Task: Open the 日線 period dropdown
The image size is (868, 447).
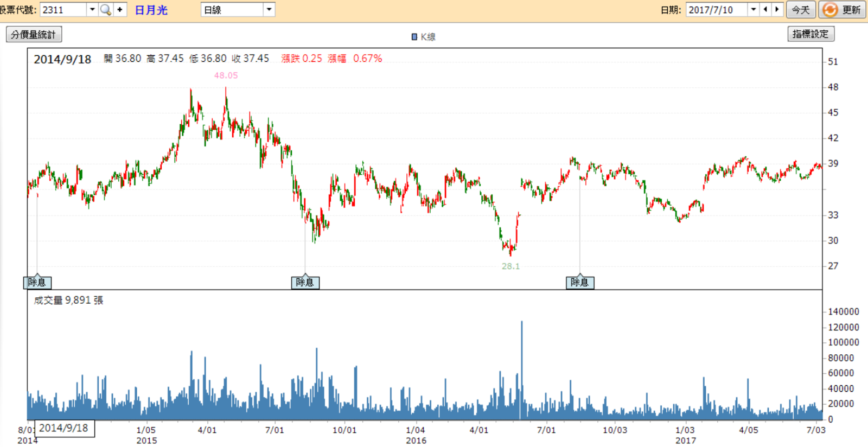Action: (x=269, y=10)
